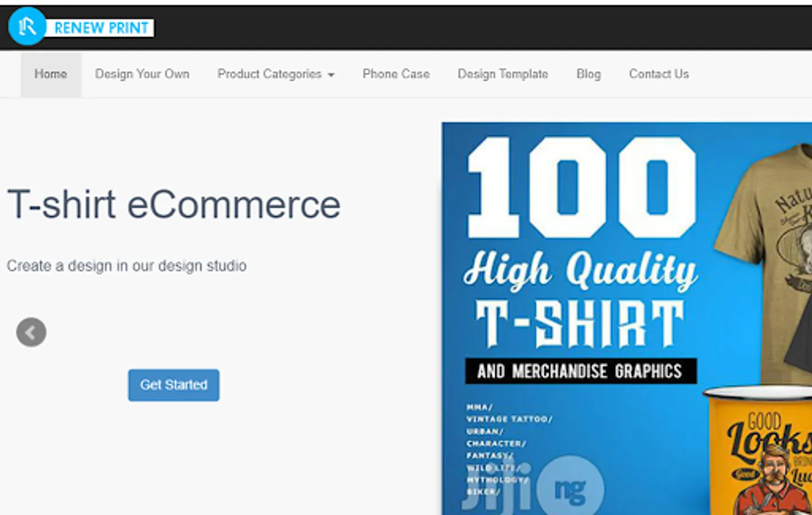Image resolution: width=812 pixels, height=515 pixels.
Task: Expand the Product Categories dropdown
Action: (x=276, y=74)
